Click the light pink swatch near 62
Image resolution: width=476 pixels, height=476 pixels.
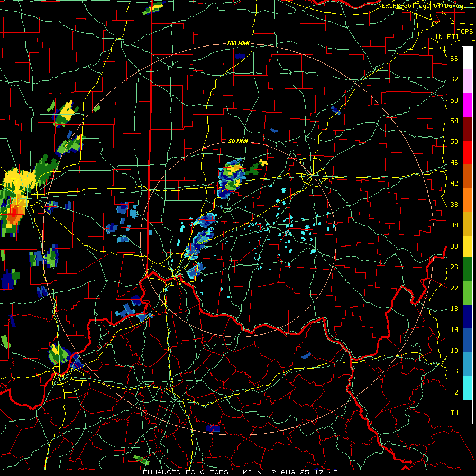coord(467,81)
